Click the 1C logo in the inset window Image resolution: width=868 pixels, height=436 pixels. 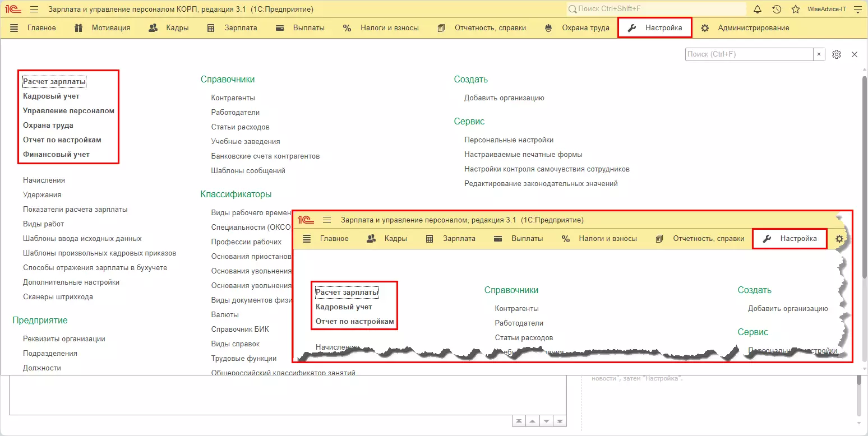[x=306, y=220]
